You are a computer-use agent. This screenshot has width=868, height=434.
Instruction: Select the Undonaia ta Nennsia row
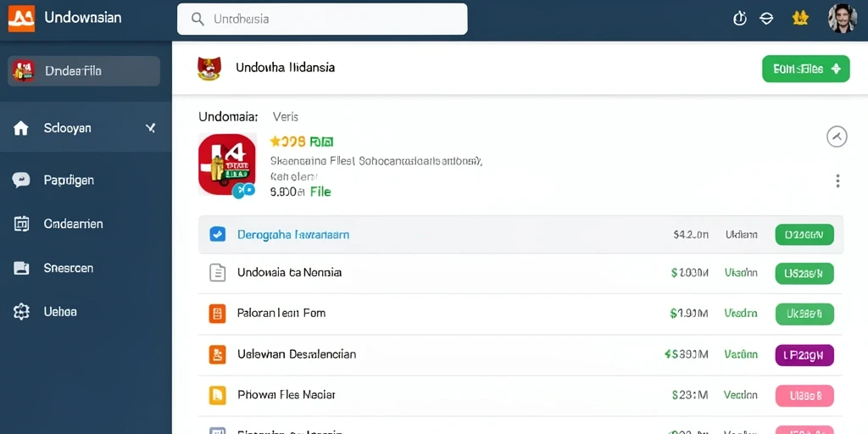[x=520, y=273]
